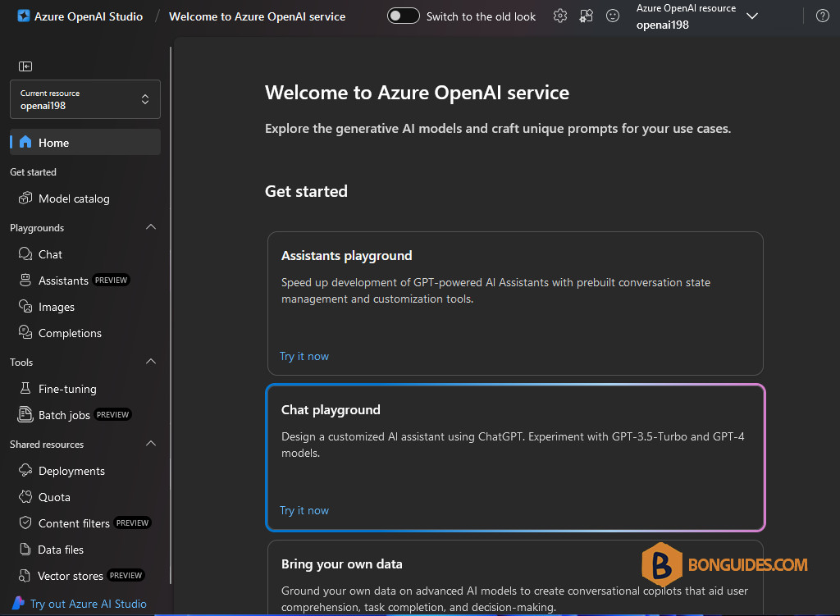Click Try it now under Assistants playground
840x616 pixels.
point(304,356)
